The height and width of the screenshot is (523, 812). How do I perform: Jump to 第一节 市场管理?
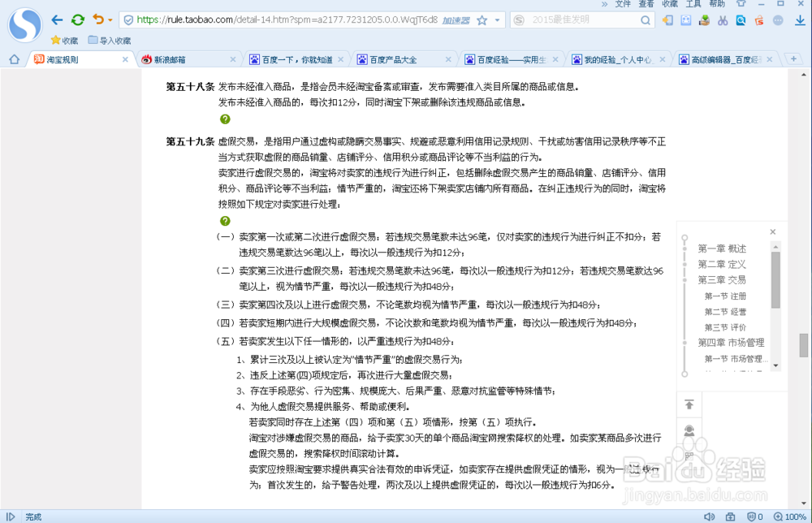[x=736, y=359]
